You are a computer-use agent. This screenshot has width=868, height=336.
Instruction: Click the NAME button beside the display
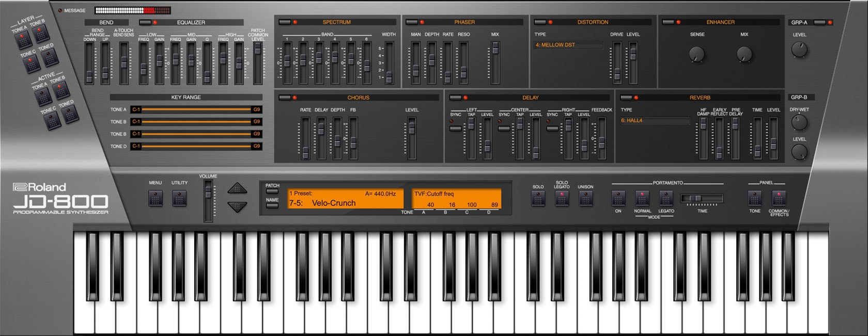tap(272, 205)
